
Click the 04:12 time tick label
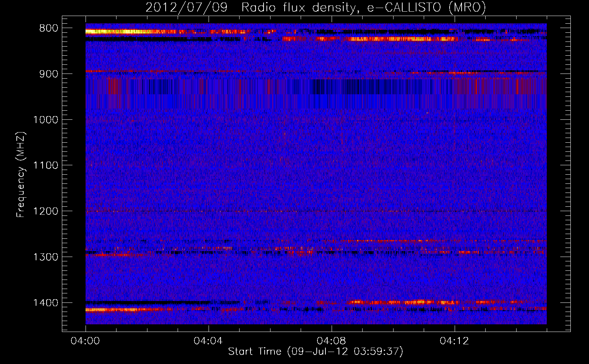[x=455, y=341]
